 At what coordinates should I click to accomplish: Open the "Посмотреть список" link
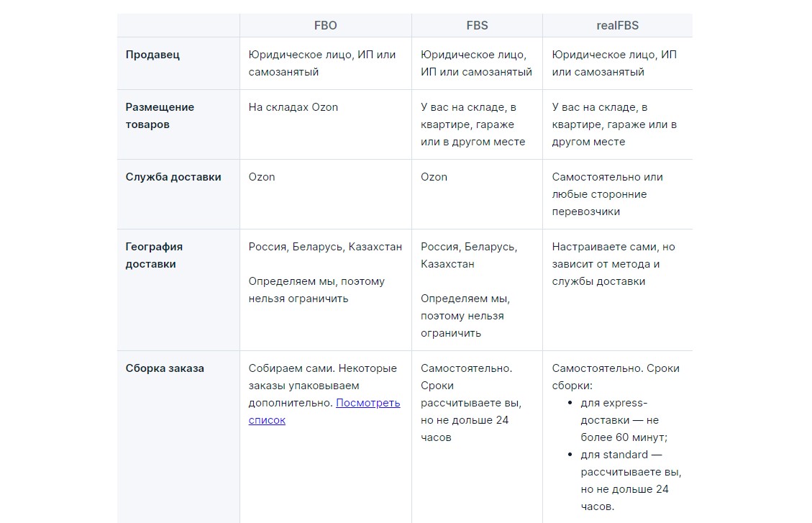pyautogui.click(x=368, y=403)
